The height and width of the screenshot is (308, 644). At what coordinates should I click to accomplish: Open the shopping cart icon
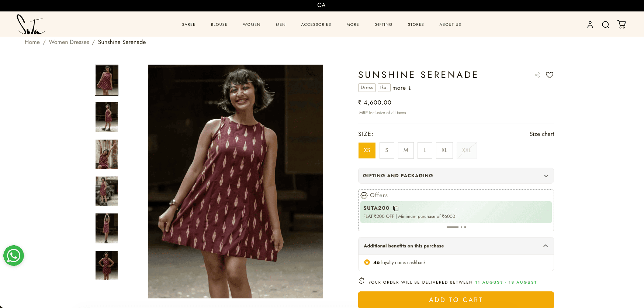622,24
